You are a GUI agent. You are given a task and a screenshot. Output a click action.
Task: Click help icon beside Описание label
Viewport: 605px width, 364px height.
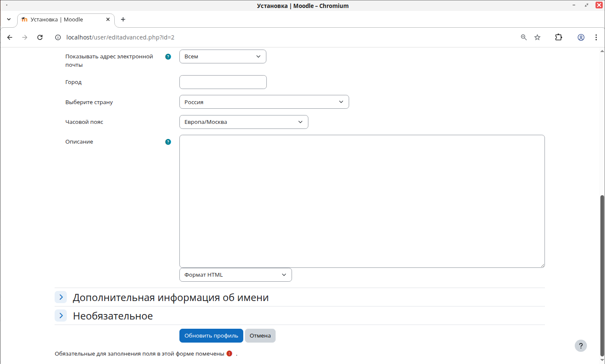(x=168, y=142)
